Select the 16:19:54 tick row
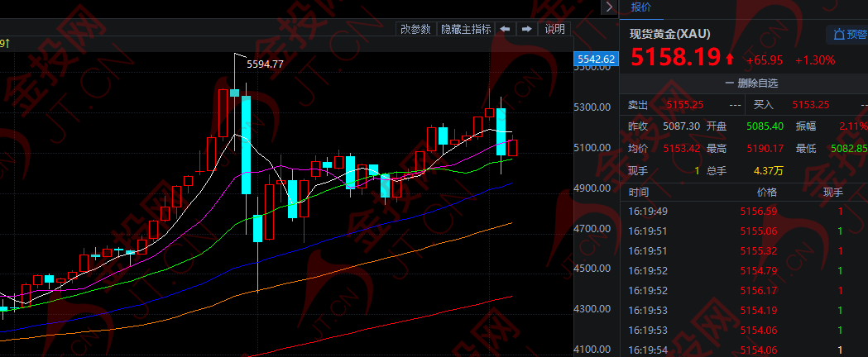The image size is (868, 357). [x=743, y=350]
